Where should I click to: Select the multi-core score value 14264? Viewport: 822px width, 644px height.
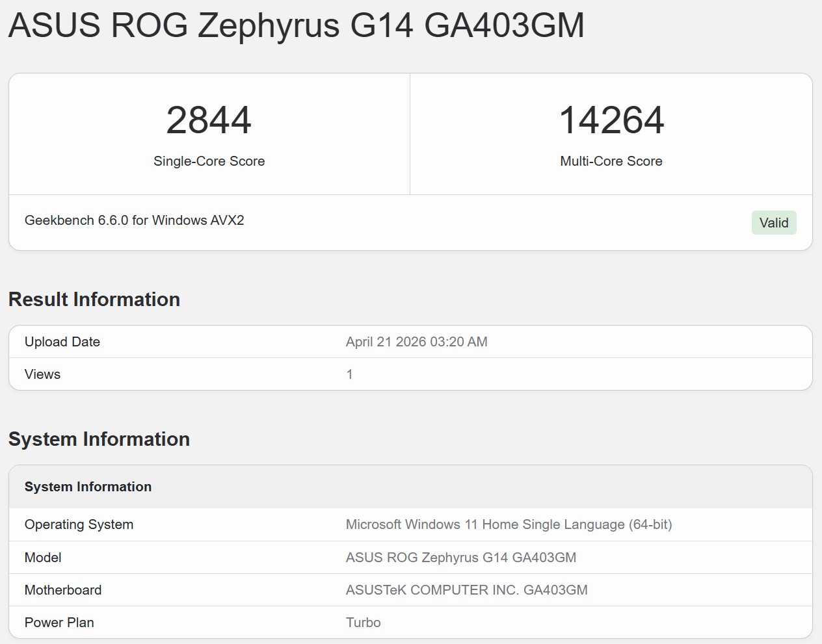coord(611,120)
